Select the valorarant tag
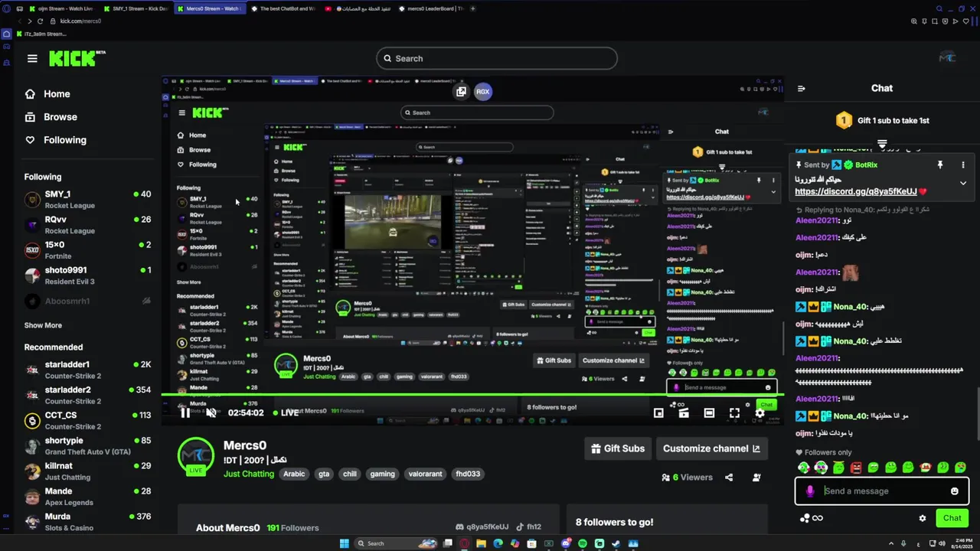Viewport: 980px width, 551px height. 426,474
